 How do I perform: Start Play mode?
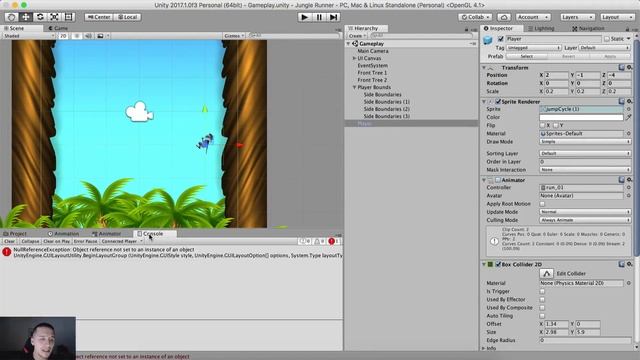[x=304, y=17]
